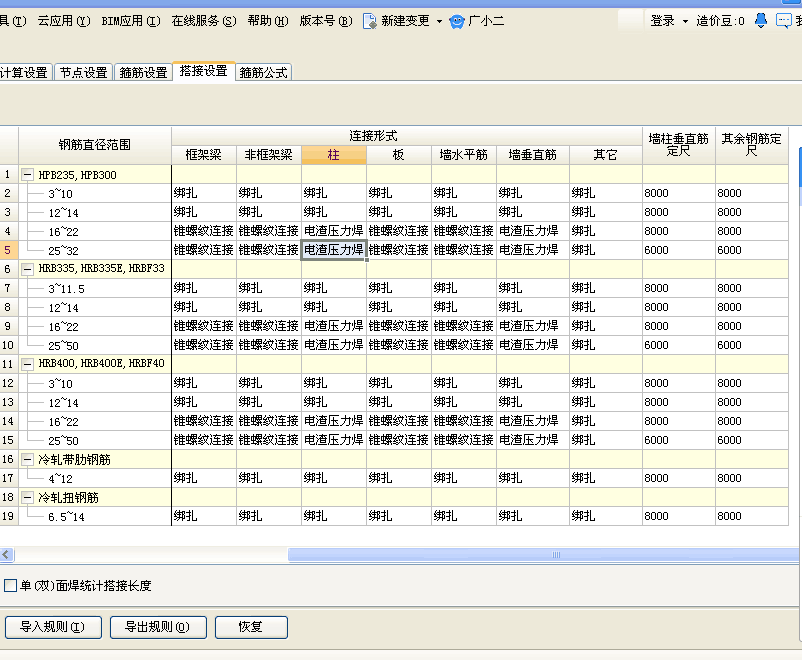
Task: Click the 恢复 button
Action: 251,627
